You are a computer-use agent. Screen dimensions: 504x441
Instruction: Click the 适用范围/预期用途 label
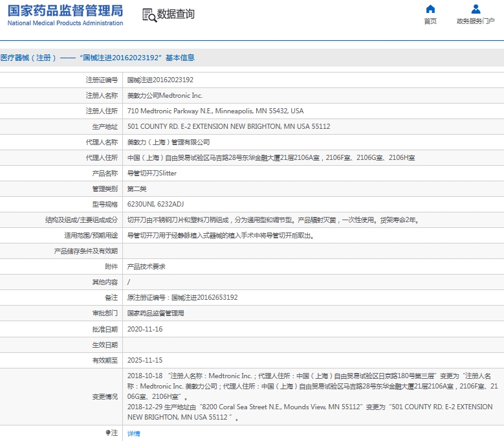click(x=91, y=236)
